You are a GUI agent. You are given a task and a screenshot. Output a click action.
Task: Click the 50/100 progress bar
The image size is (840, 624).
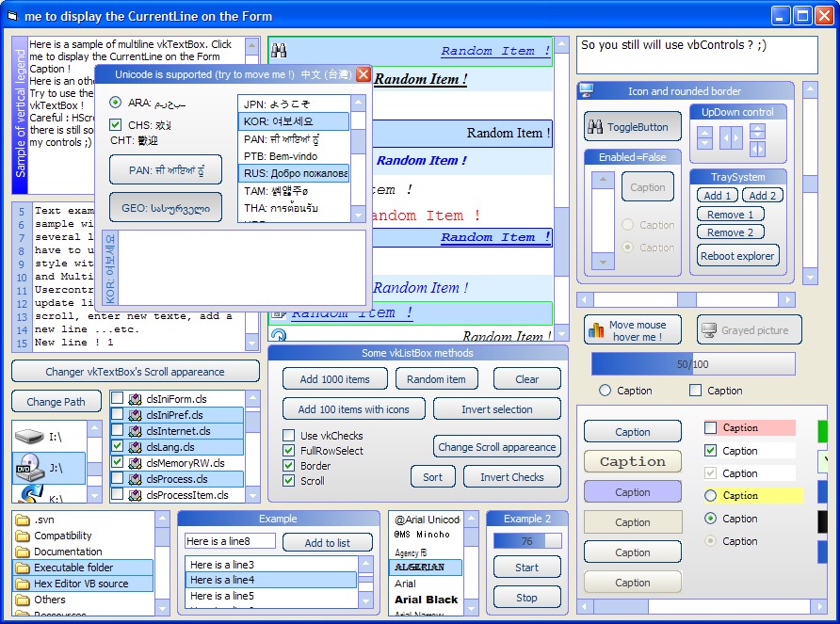click(692, 364)
